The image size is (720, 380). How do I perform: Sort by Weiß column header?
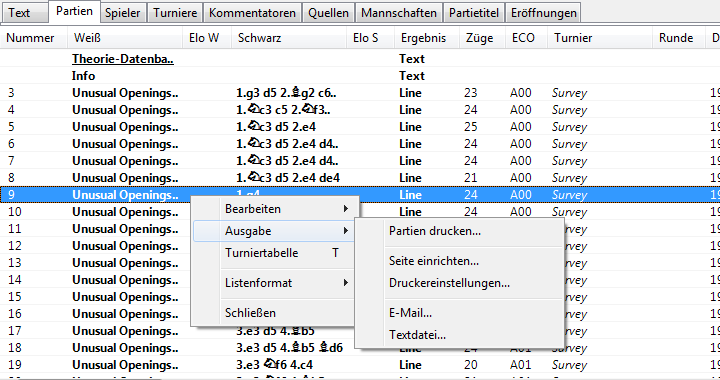point(124,38)
